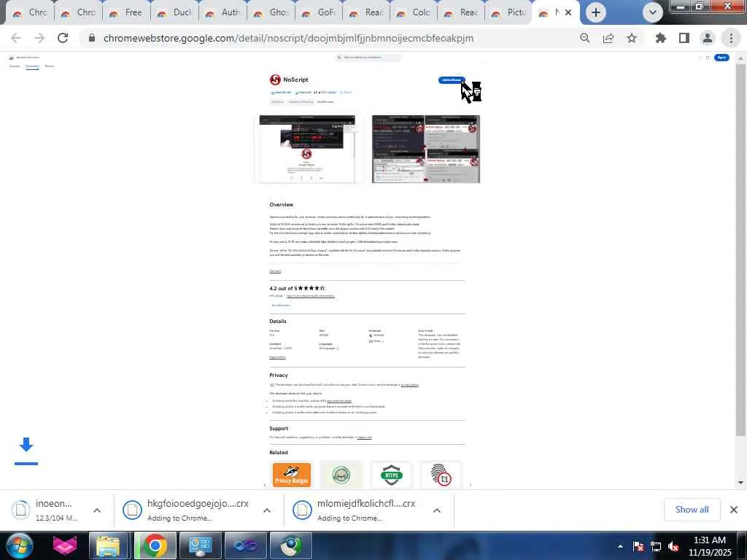Toggle the Chrome side panel
747x560 pixels.
click(x=684, y=38)
